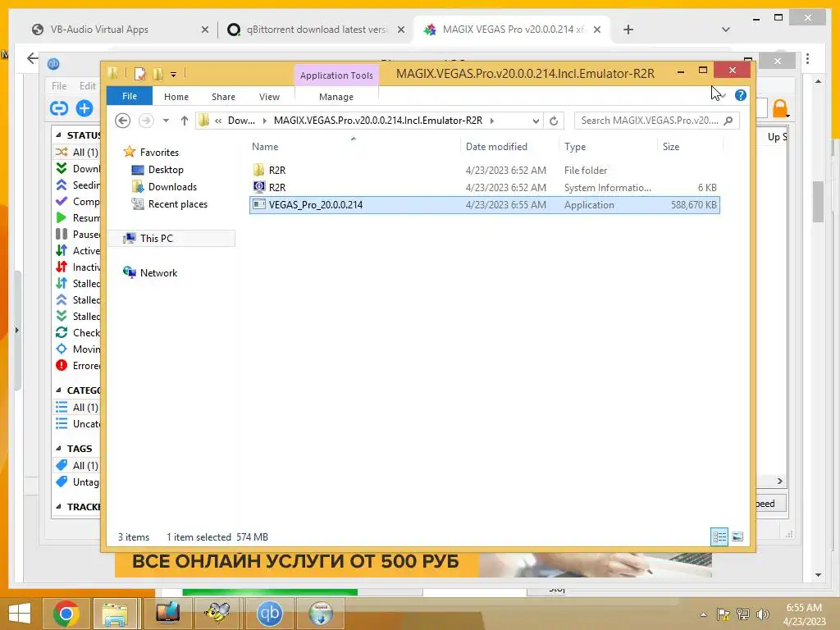Click the Chrome page vertical scrollbar
The image size is (840, 630).
click(x=818, y=201)
